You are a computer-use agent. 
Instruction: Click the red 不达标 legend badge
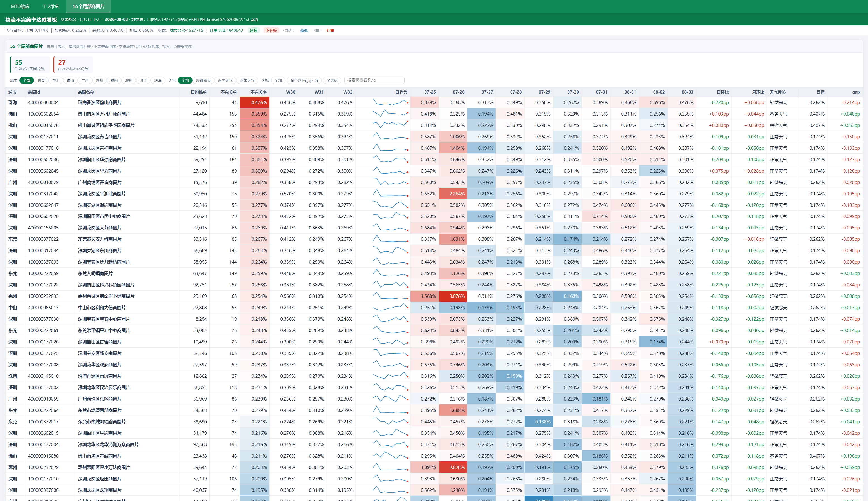click(271, 30)
